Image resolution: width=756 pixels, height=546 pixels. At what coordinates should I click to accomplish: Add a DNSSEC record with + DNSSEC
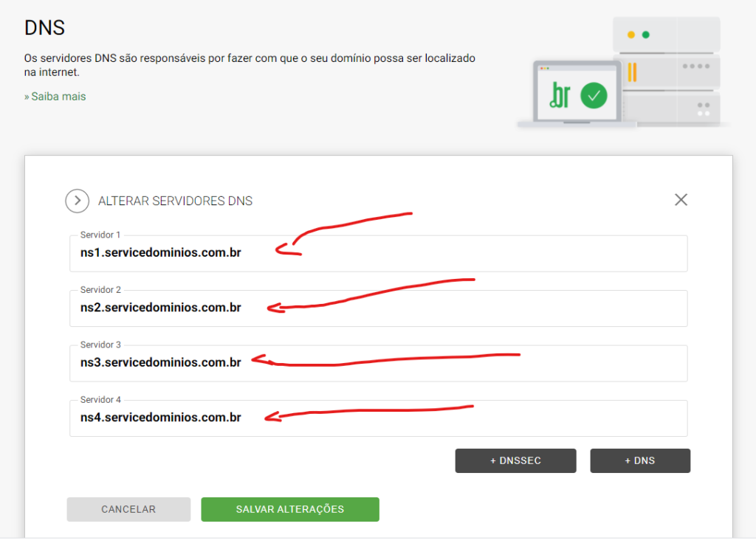coord(515,460)
